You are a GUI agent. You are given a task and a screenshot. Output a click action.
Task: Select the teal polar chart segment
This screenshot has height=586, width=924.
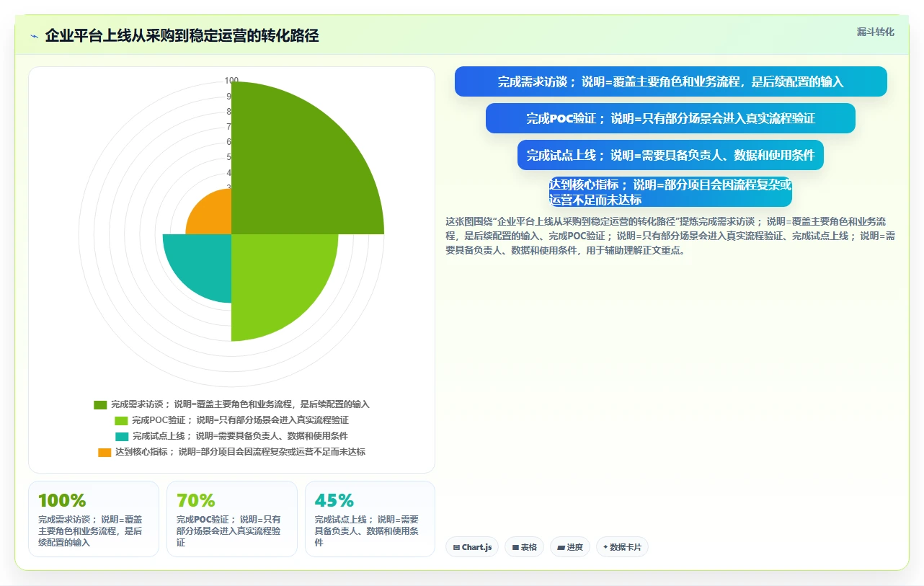tap(204, 262)
